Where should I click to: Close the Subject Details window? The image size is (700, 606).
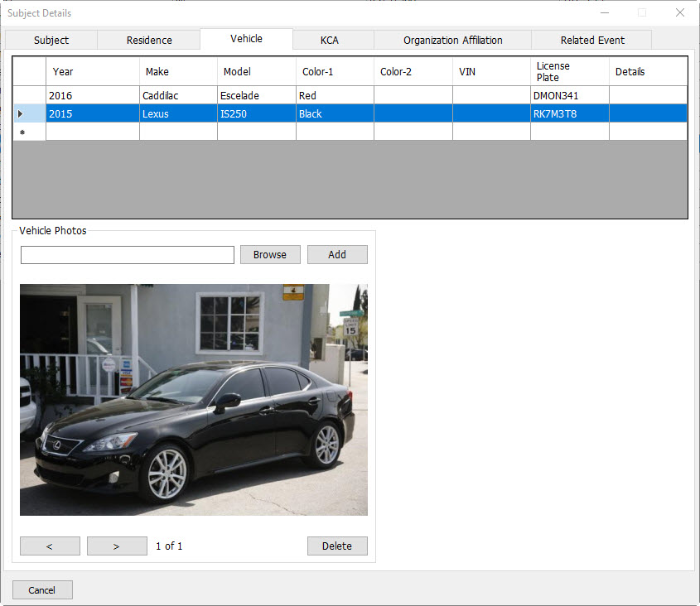click(679, 13)
